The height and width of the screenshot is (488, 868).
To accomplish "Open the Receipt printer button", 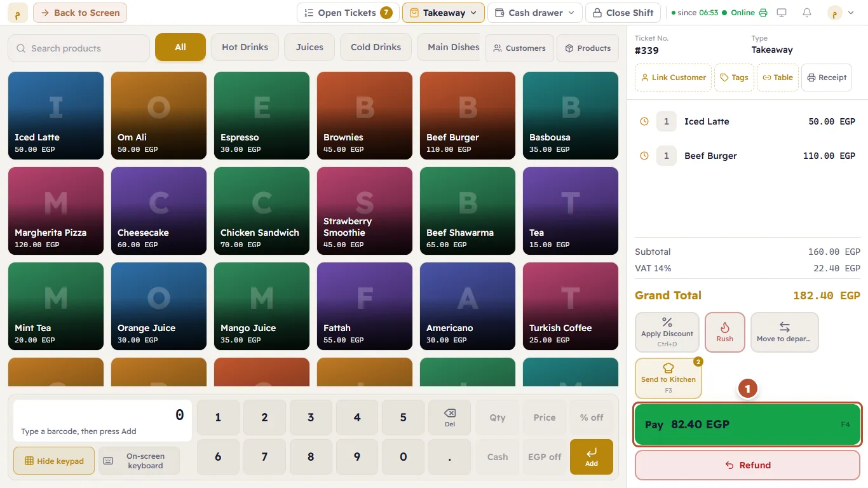I will coord(827,78).
